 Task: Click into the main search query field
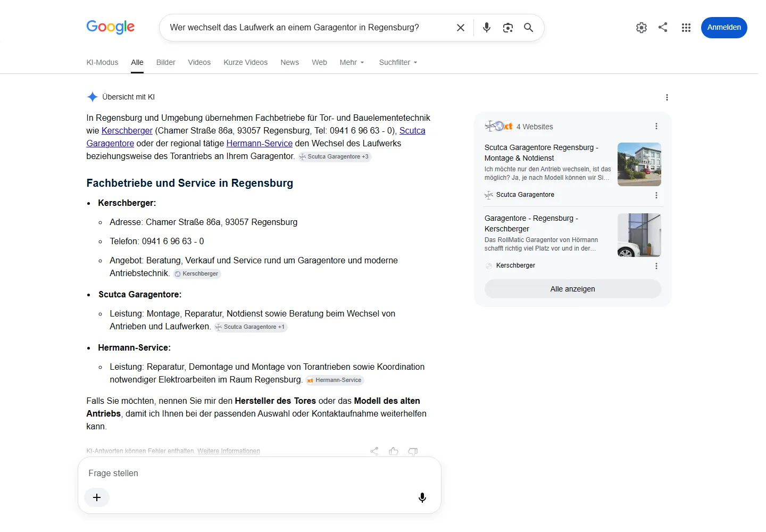309,28
